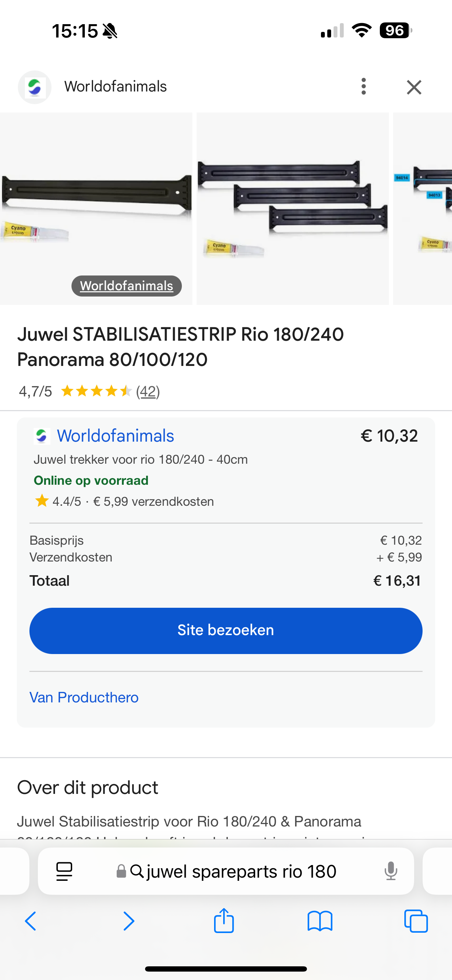Open the blue Worldofanimals seller link
Viewport: 452px width, 980px height.
(x=115, y=436)
